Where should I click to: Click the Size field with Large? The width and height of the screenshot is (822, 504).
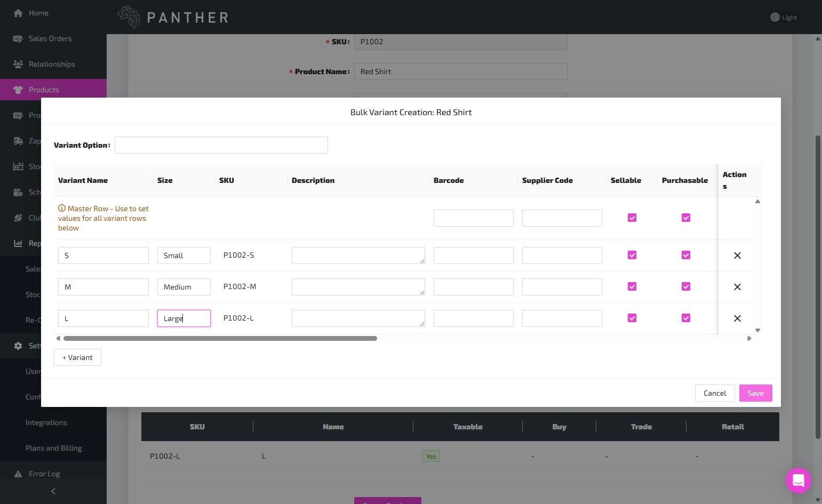(x=184, y=318)
